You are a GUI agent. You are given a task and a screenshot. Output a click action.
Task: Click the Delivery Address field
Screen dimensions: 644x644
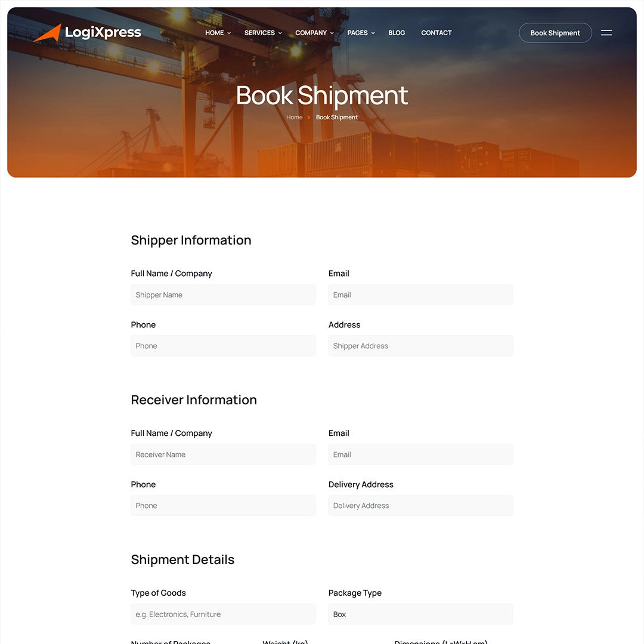420,506
